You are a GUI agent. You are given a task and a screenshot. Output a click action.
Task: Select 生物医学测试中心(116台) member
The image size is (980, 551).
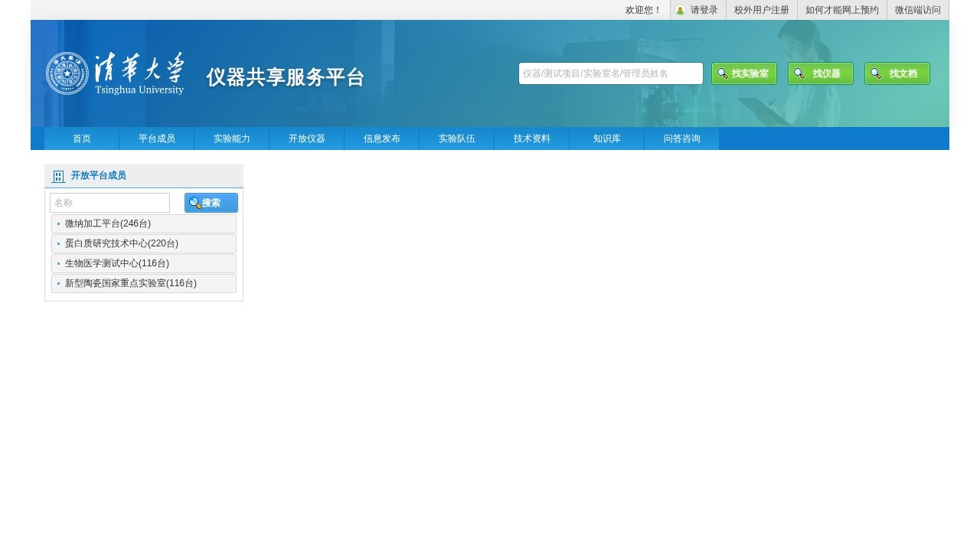click(144, 263)
